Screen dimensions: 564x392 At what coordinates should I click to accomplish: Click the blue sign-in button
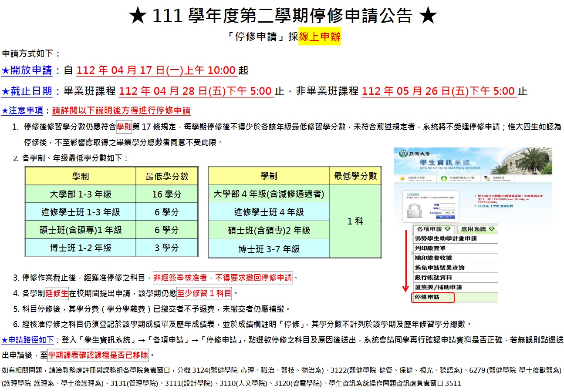click(x=446, y=217)
